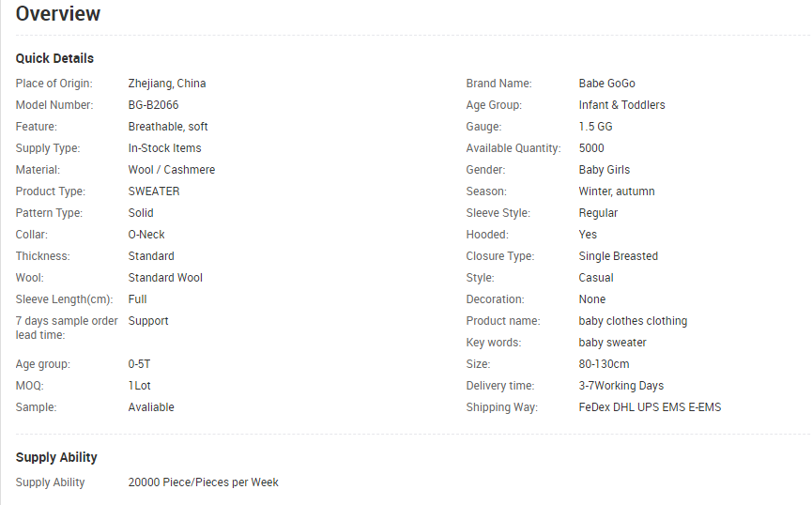Click the baby clothes clothing product name
The height and width of the screenshot is (505, 812).
click(633, 321)
